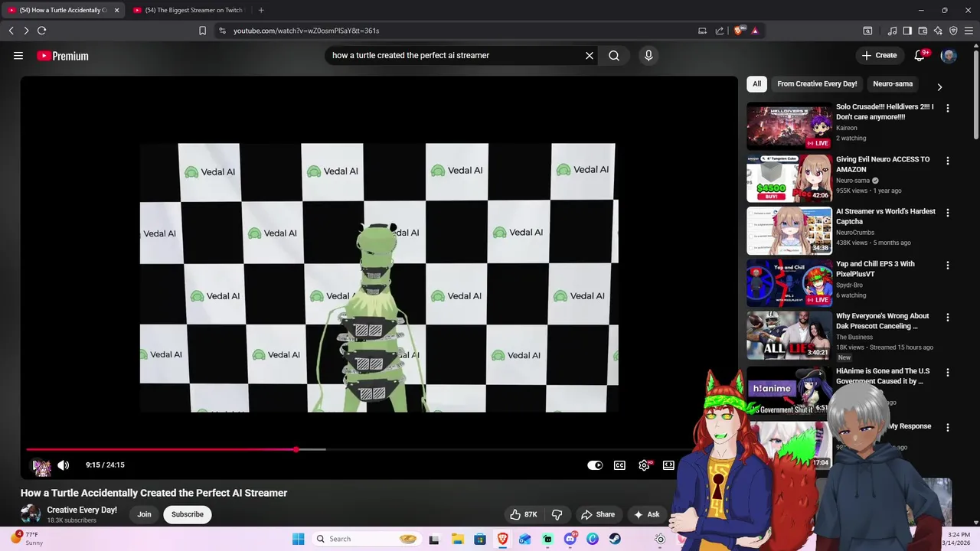The height and width of the screenshot is (551, 980).
Task: Open Discord from the taskbar
Action: tap(570, 539)
